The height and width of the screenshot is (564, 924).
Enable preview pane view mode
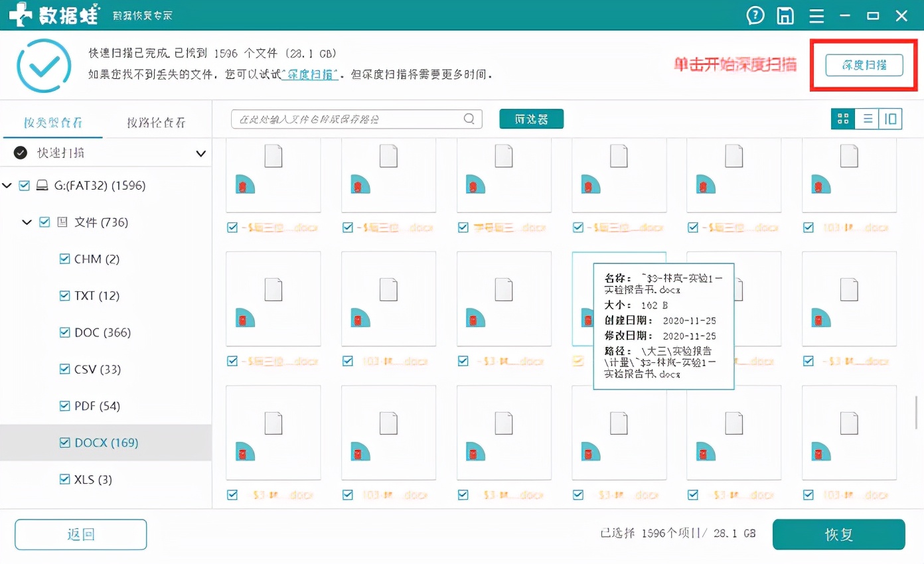pos(890,119)
